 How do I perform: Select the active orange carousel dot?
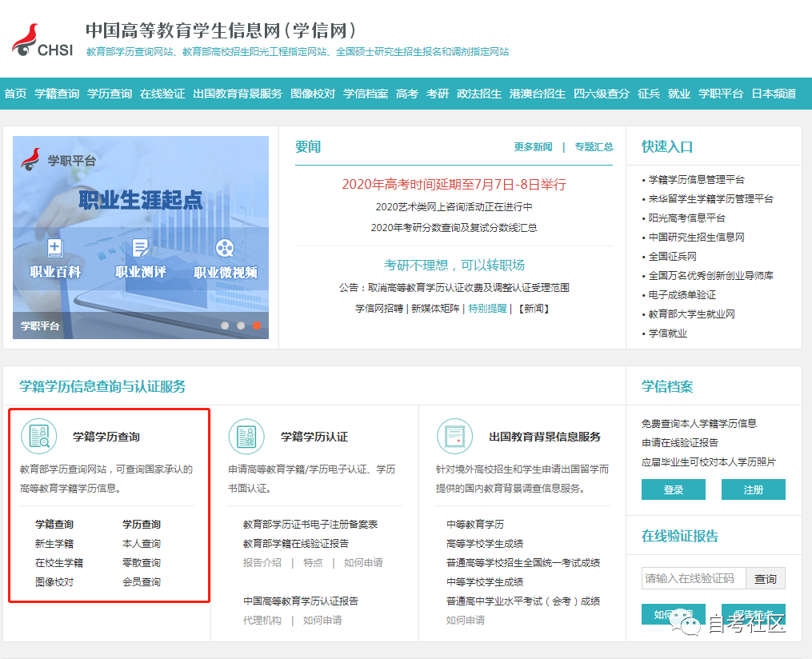coord(257,326)
